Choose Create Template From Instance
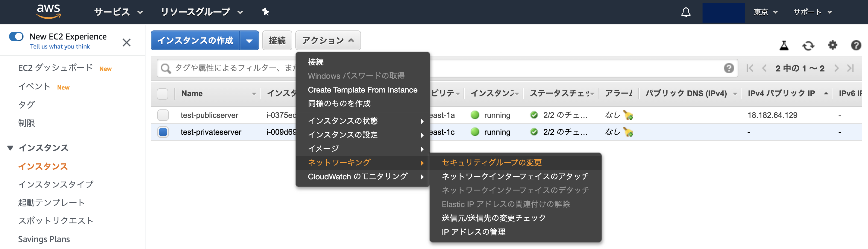Screen dimensions: 868x249 (362, 90)
